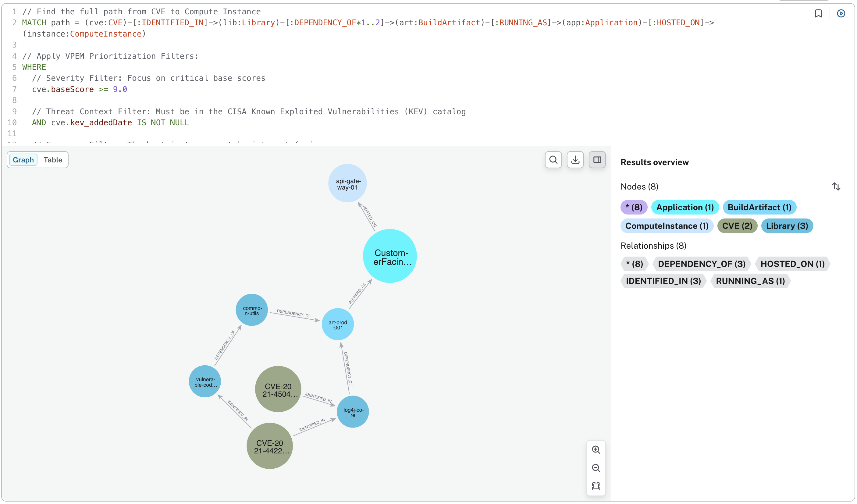Open the graph search tool

[x=553, y=159]
